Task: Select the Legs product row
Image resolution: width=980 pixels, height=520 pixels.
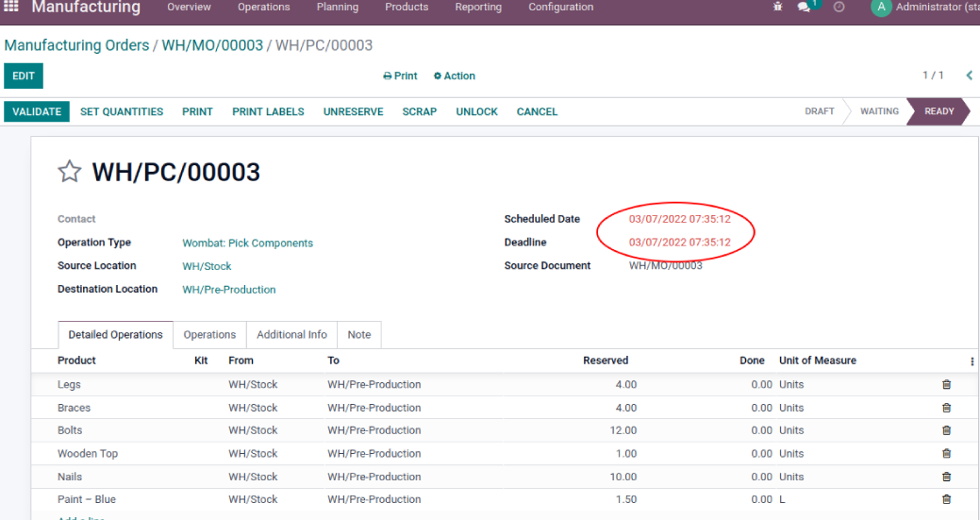Action: click(x=504, y=384)
